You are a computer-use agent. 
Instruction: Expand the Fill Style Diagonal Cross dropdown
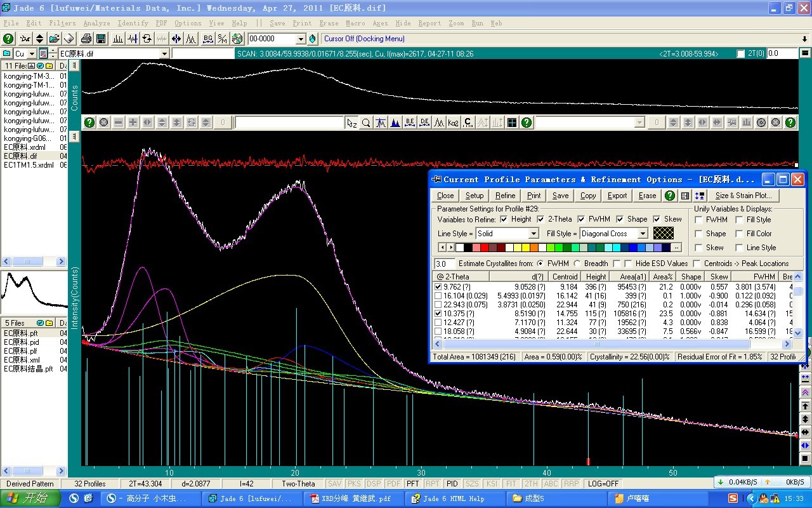pos(643,234)
